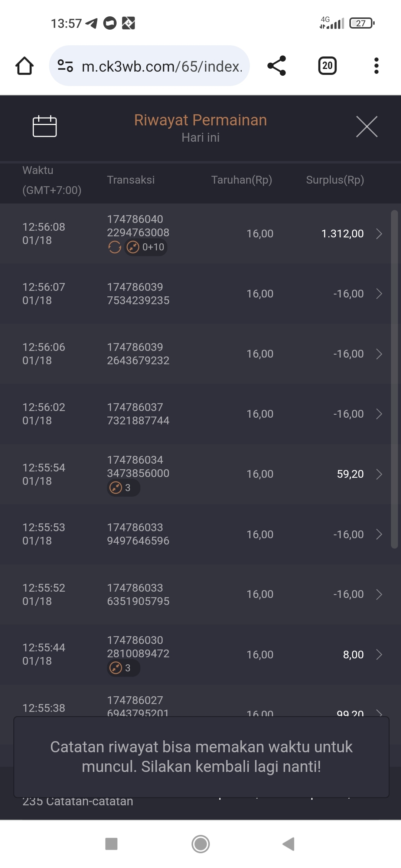Expand the 59,20 surplus row chevron
Viewport: 401px width, 868px height.
(x=379, y=474)
